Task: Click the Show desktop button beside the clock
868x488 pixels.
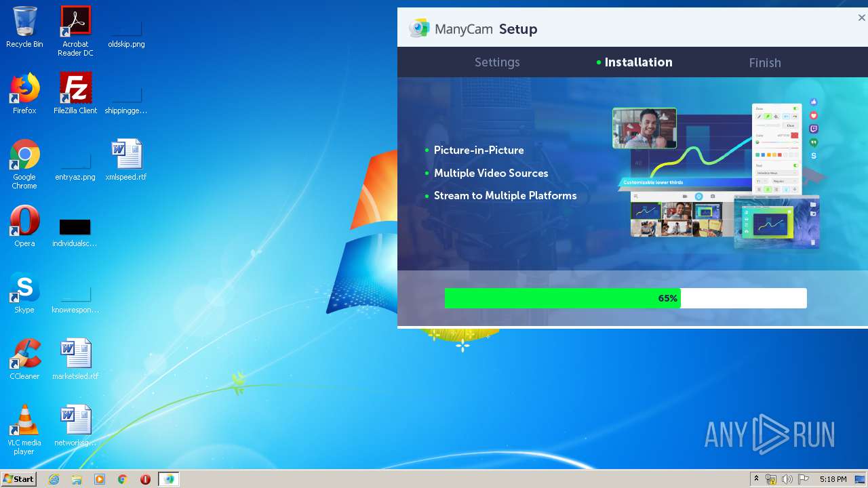Action: tap(861, 479)
